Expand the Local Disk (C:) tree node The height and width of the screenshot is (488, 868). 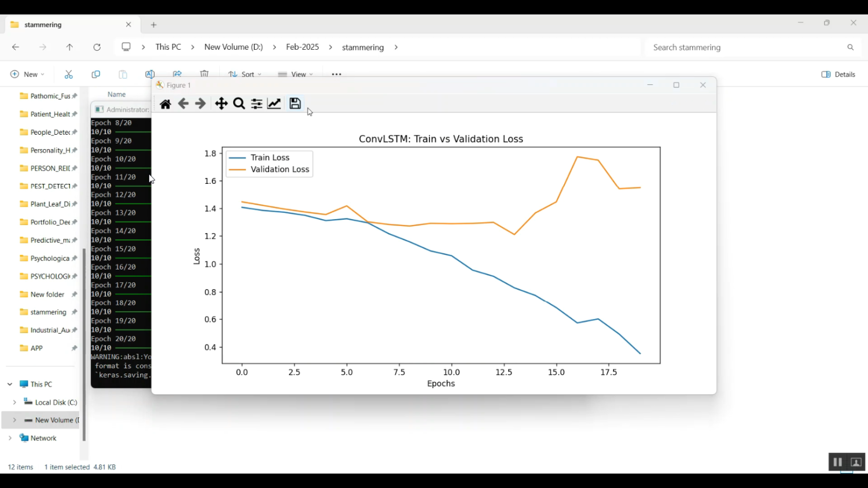[x=14, y=402]
